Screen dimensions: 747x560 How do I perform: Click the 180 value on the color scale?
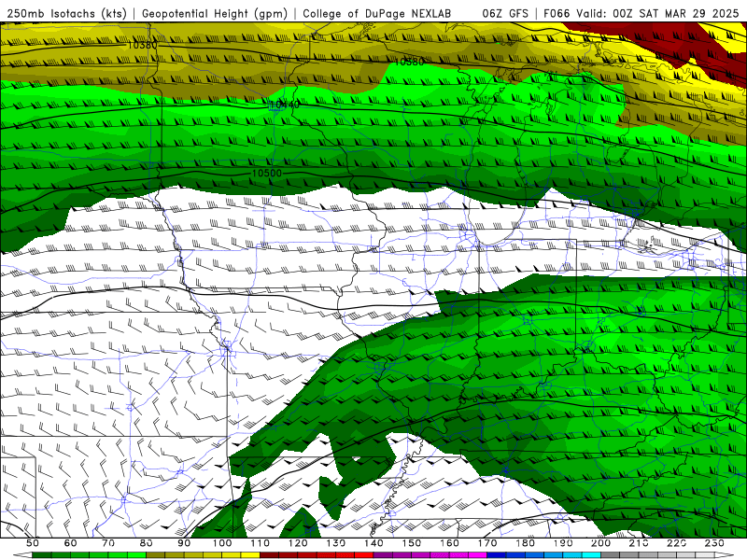tap(525, 543)
